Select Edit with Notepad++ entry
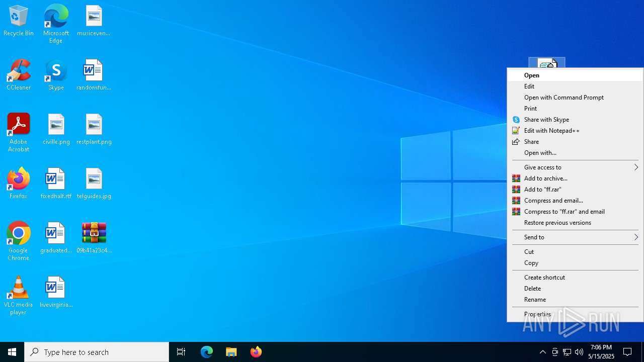 tap(575, 131)
